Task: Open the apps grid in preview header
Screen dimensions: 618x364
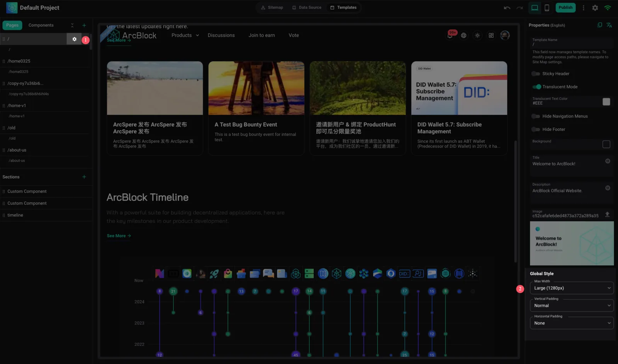Action: pyautogui.click(x=491, y=36)
